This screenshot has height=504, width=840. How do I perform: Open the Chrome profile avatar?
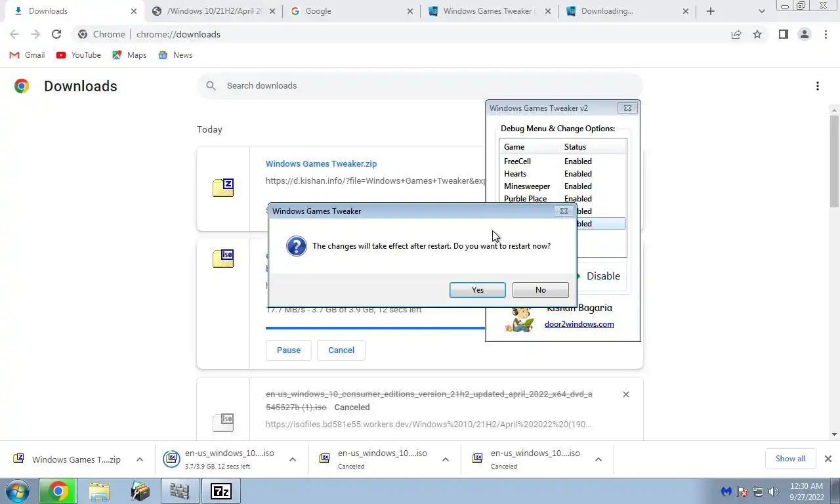[x=804, y=34]
